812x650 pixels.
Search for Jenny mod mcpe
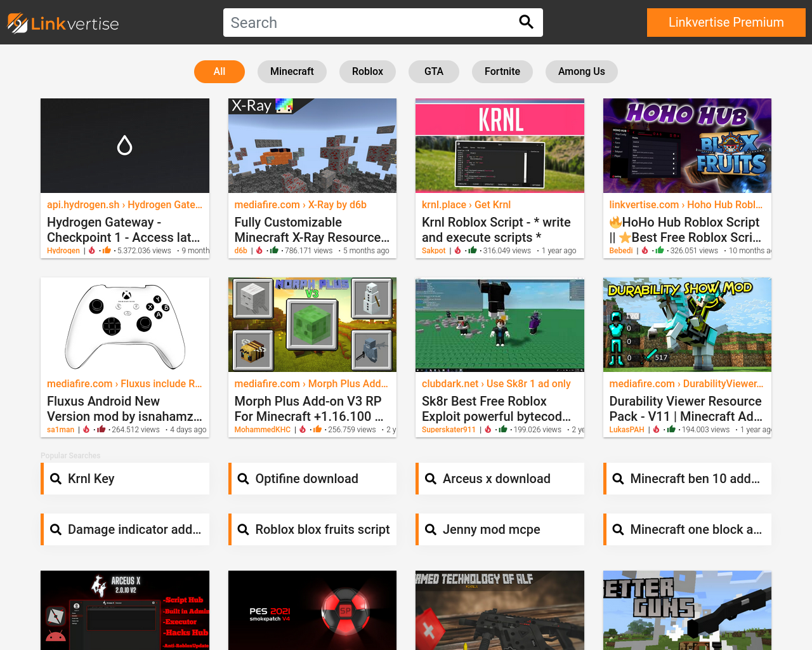tap(500, 529)
